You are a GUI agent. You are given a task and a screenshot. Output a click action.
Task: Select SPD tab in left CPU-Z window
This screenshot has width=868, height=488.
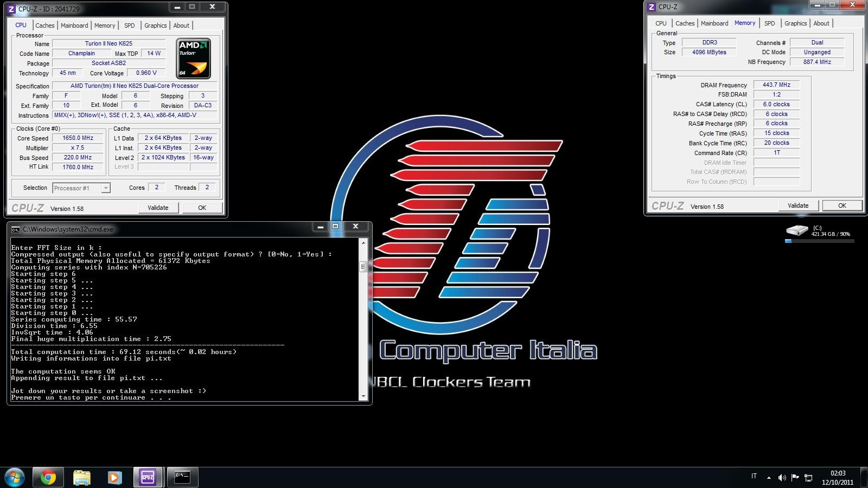click(x=129, y=25)
